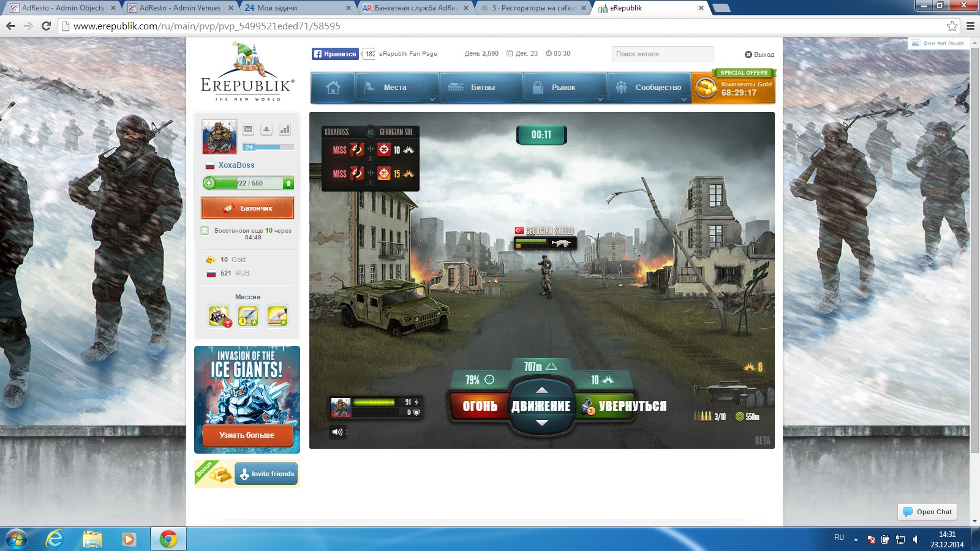Click the 222 / 550 energy bar

click(x=249, y=183)
